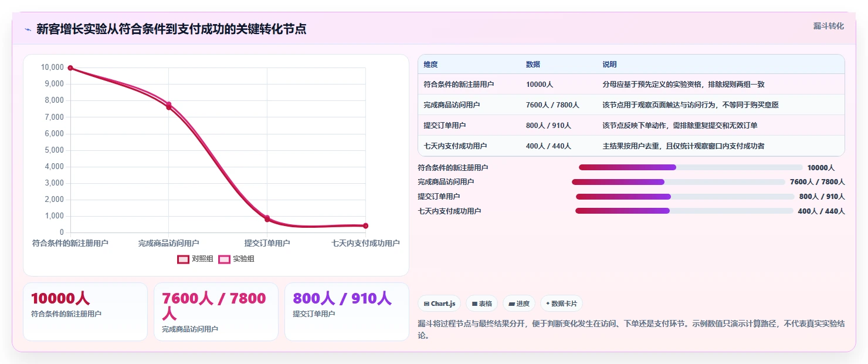Click the description starting 主结果按用户去重
The image size is (868, 364).
[x=683, y=146]
